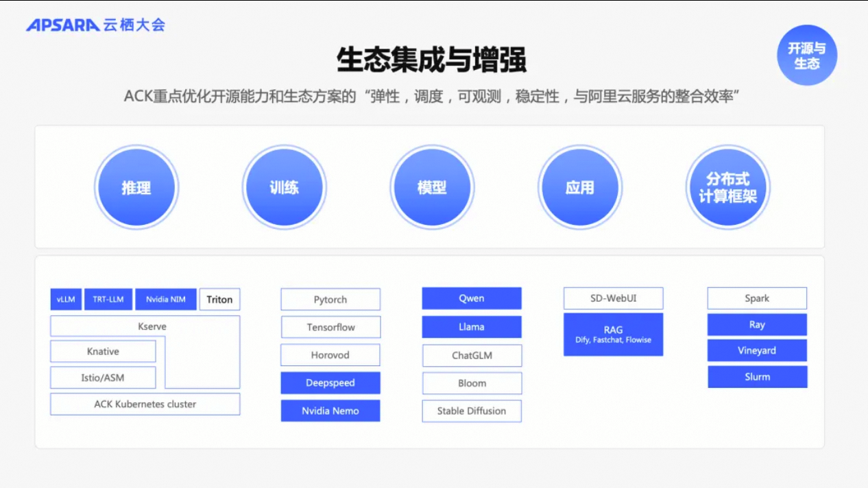
Task: Click the Ray highlighted bar
Action: coord(757,325)
